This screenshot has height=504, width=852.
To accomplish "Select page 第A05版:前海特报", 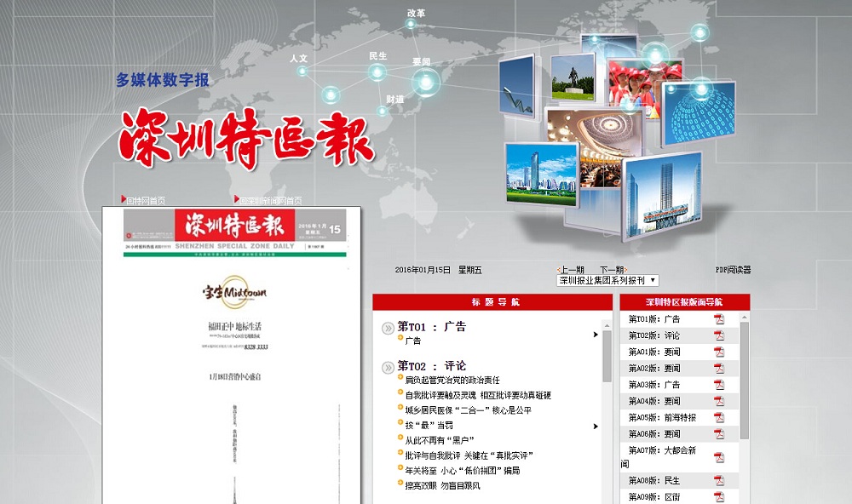I will click(662, 418).
